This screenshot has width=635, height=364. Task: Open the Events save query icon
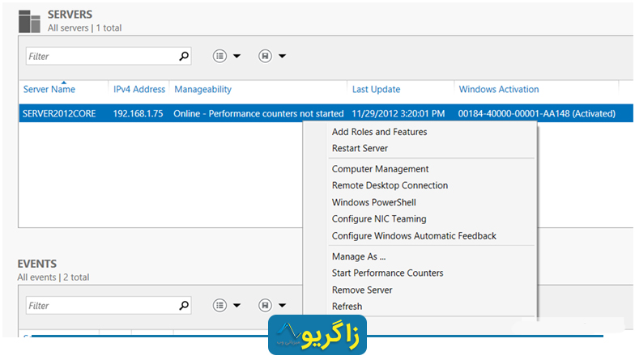click(x=265, y=306)
